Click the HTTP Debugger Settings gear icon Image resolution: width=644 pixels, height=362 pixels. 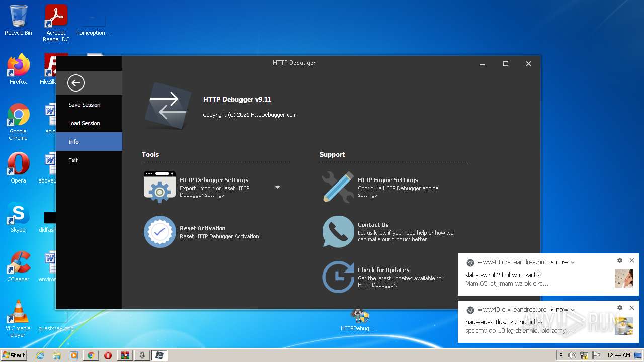point(159,187)
